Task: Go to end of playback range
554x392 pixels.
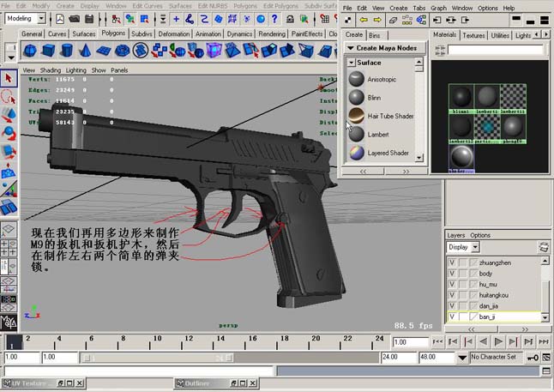Action: pyautogui.click(x=544, y=341)
